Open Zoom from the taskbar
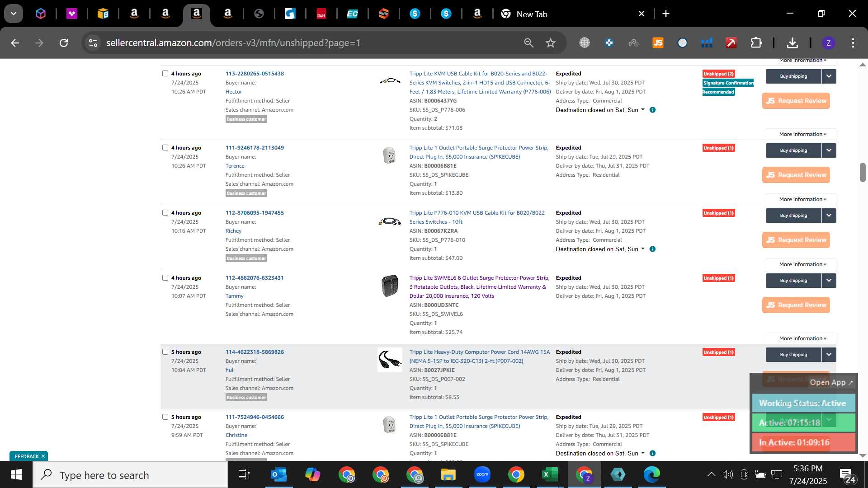This screenshot has height=488, width=868. tap(482, 474)
